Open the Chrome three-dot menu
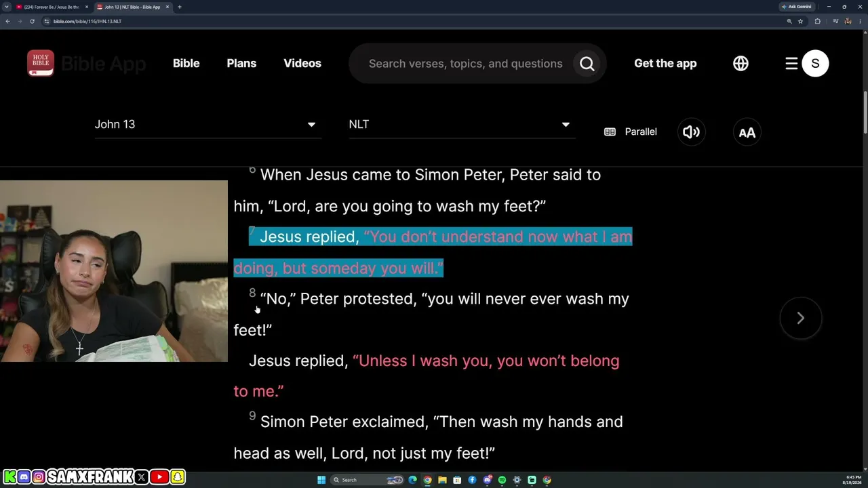This screenshot has height=488, width=868. point(860,21)
